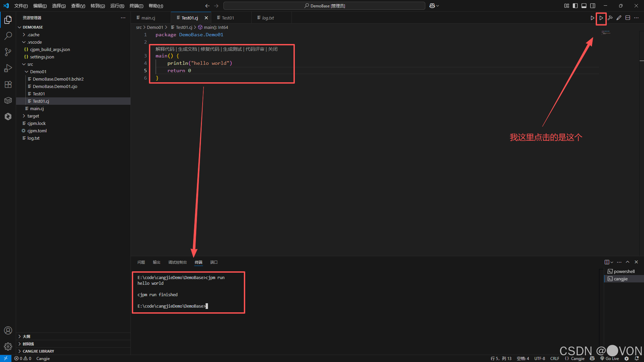Toggle secondary side bar visibility
644x362 pixels.
pos(593,6)
